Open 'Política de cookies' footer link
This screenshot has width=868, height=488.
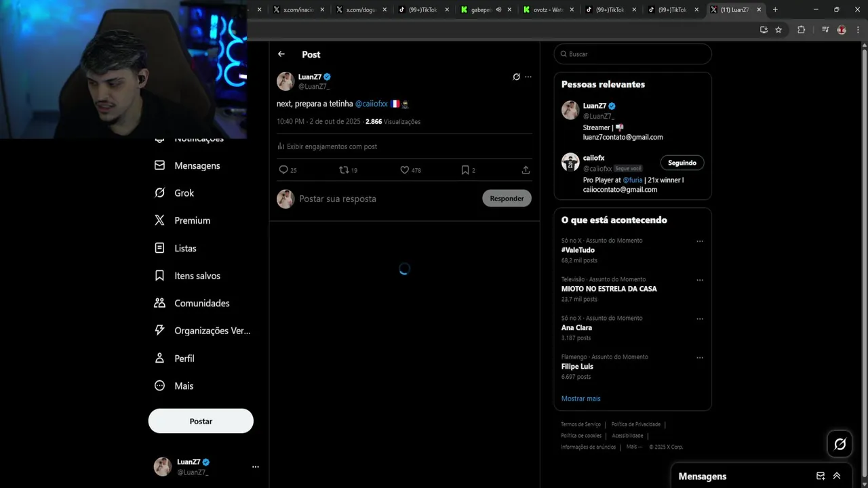pyautogui.click(x=581, y=436)
